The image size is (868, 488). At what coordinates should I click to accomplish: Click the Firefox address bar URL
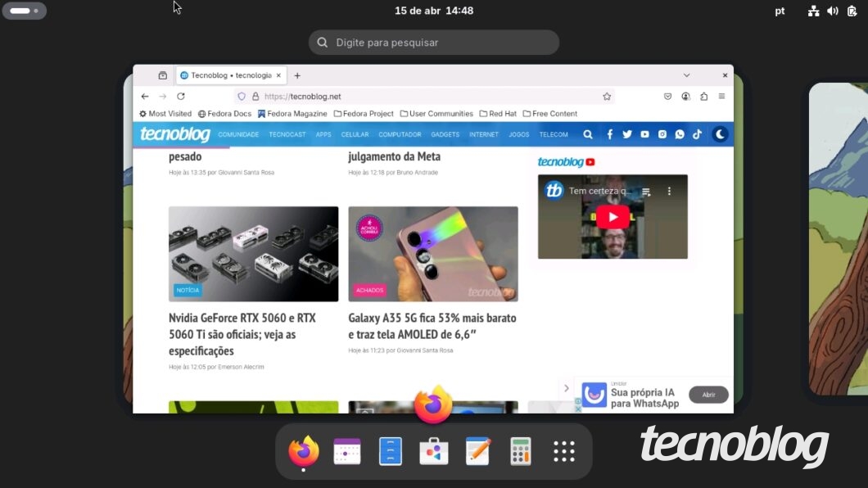423,97
